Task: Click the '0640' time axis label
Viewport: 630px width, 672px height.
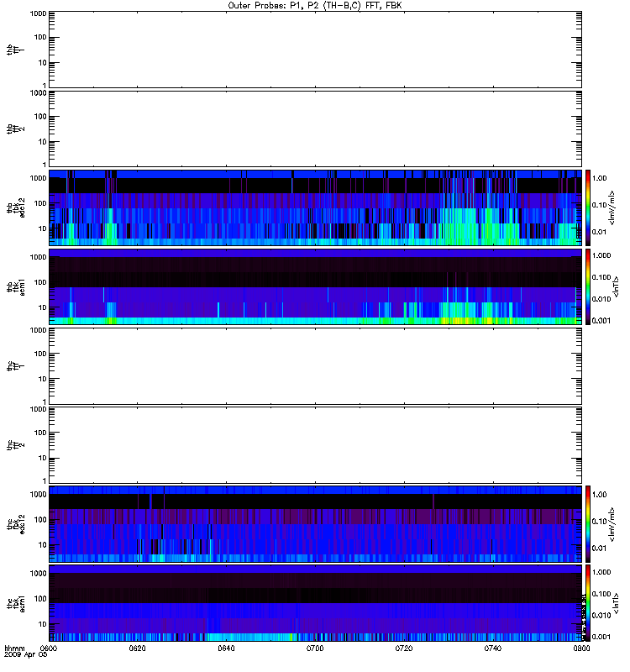Action: click(226, 648)
